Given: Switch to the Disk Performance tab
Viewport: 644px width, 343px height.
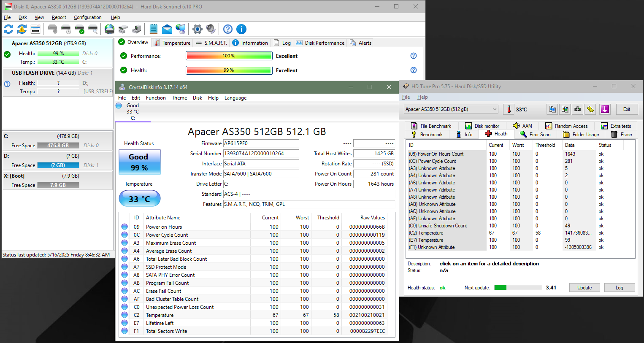Looking at the screenshot, I should (320, 43).
